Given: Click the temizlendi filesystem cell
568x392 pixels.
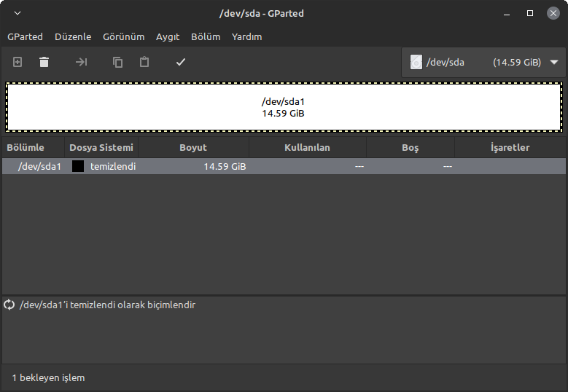Looking at the screenshot, I should pos(113,167).
